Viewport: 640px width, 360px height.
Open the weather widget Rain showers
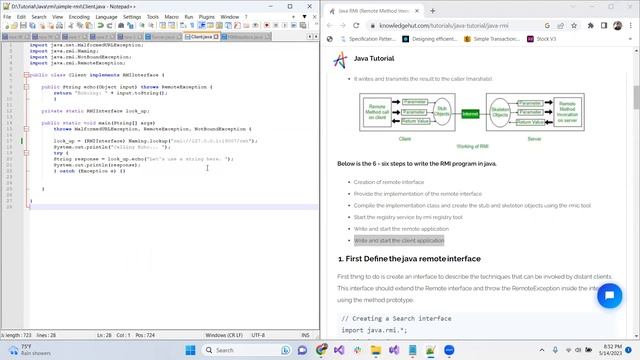click(29, 350)
